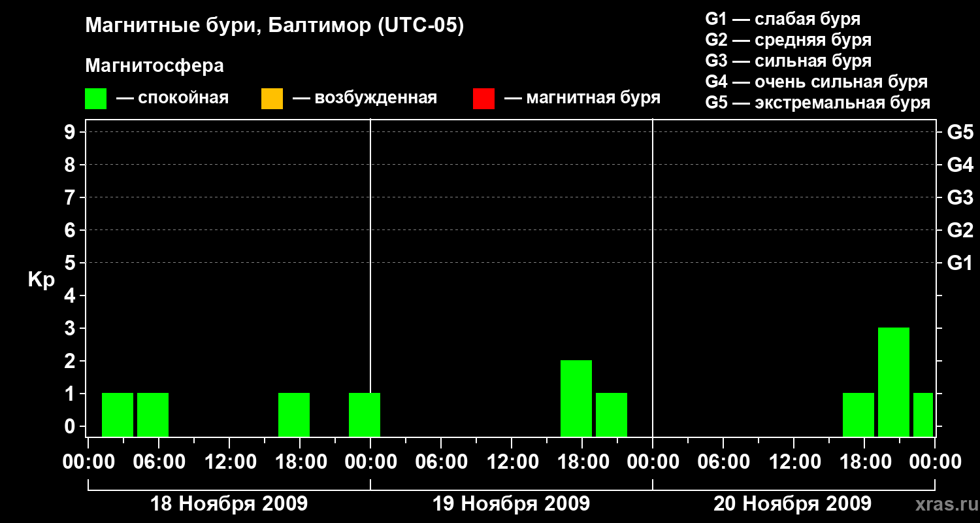The height and width of the screenshot is (523, 980).
Task: Click the '— магнитная буря' legend label
Action: coord(582,98)
